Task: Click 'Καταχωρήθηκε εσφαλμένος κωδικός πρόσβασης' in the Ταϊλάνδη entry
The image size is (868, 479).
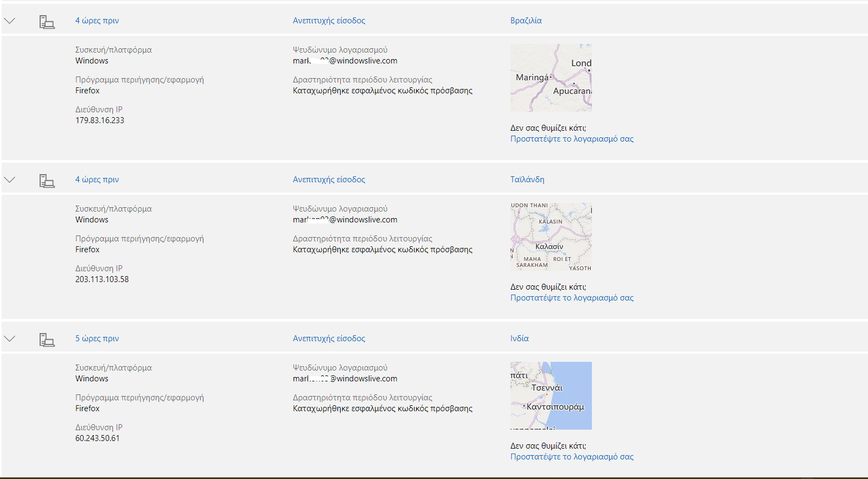Action: point(382,250)
